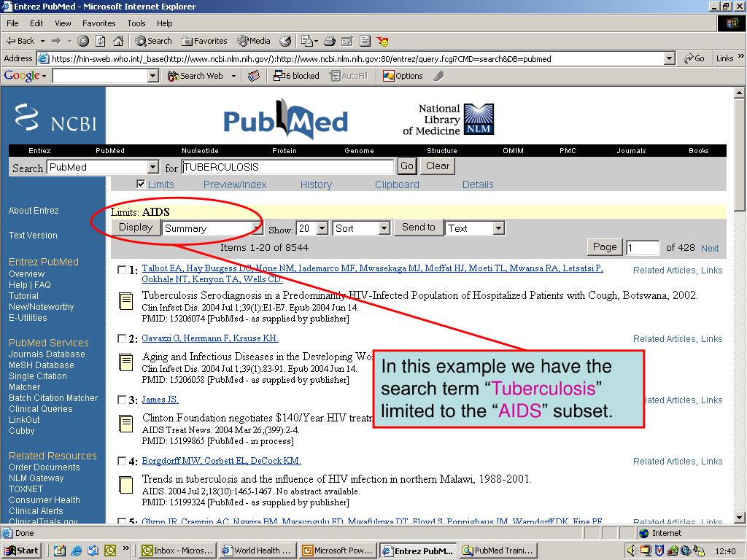Expand the address bar dropdown arrow
747x560 pixels.
point(670,58)
